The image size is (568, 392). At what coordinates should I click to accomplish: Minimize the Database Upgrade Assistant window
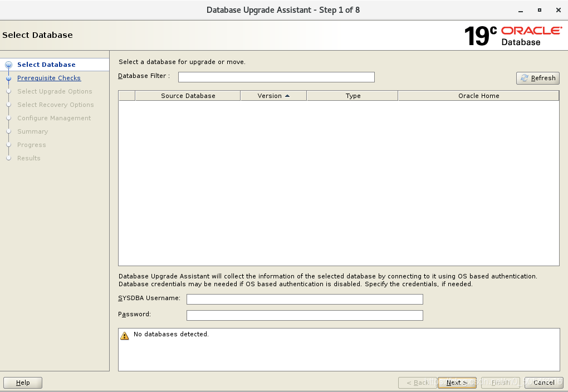tap(521, 11)
